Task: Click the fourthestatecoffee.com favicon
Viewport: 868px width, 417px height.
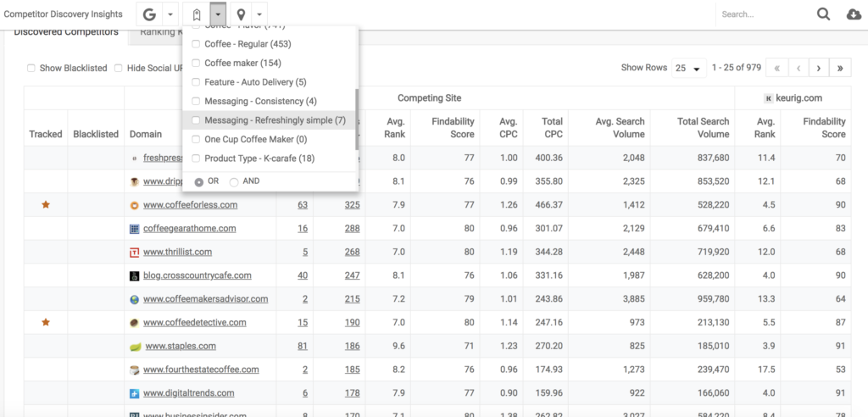Action: click(134, 370)
